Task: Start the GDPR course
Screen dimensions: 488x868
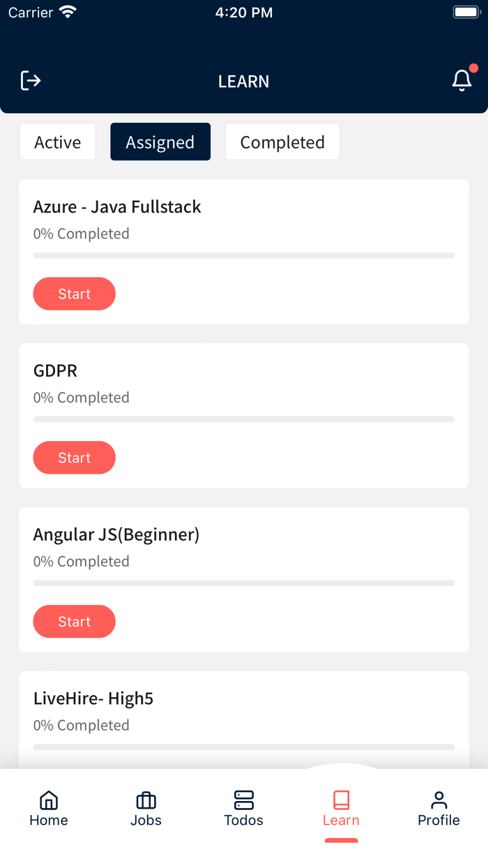Action: [x=74, y=458]
